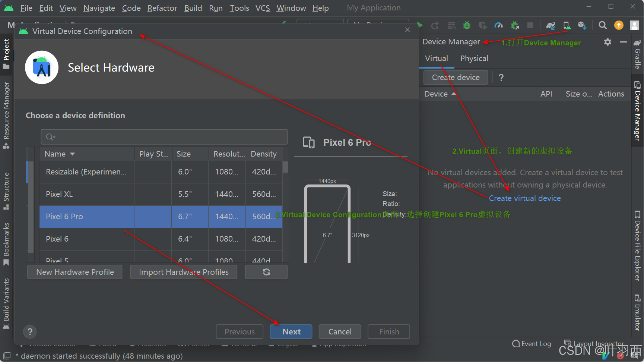Screen dimensions: 644x362
Task: Open the VCS menu
Action: point(263,8)
